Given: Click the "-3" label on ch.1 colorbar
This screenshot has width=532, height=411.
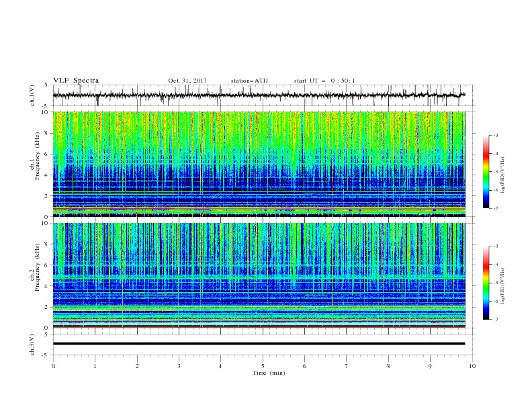Looking at the screenshot, I should [496, 135].
